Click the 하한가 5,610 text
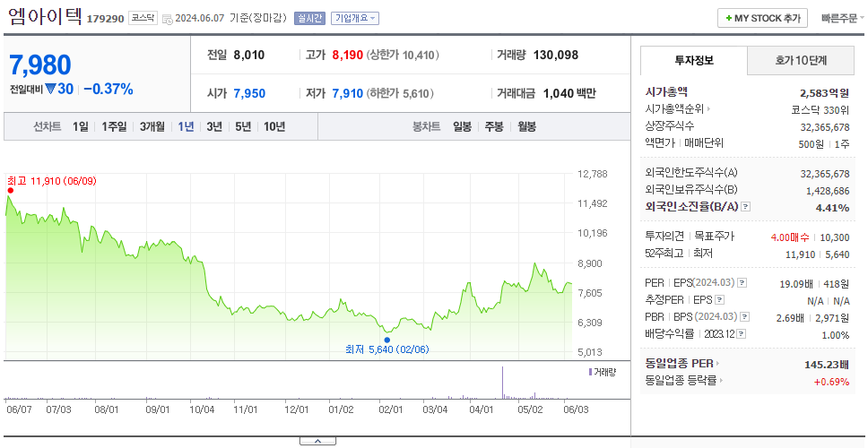The width and height of the screenshot is (868, 448). 398,94
